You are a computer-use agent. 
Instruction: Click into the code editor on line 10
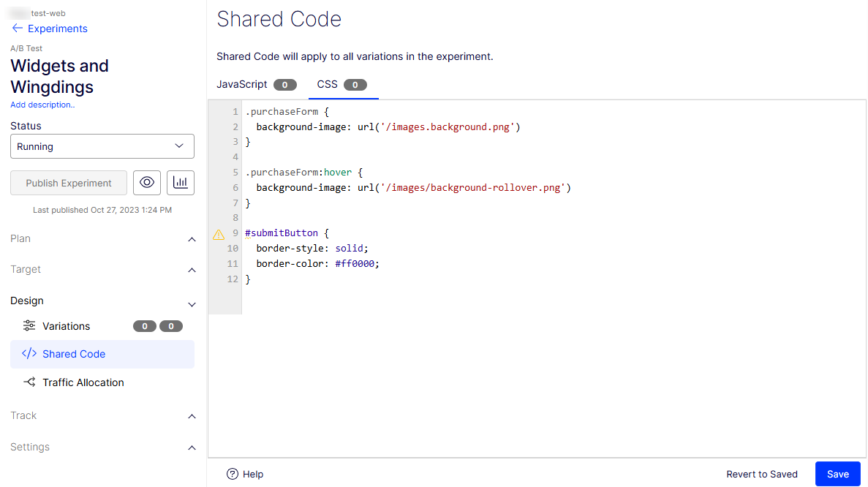[x=439, y=249]
